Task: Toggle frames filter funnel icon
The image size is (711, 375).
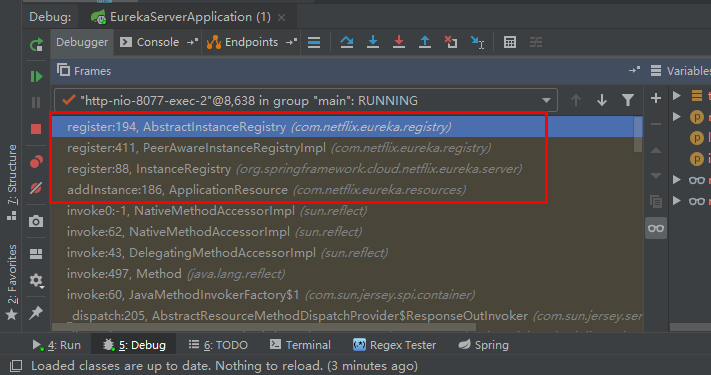Action: tap(628, 100)
